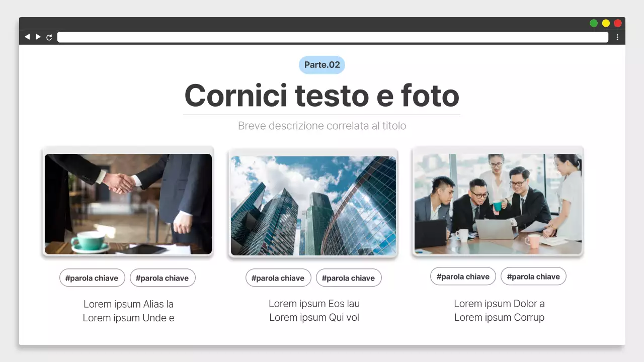Reload the page using the refresh icon
Image resolution: width=644 pixels, height=362 pixels.
click(49, 37)
